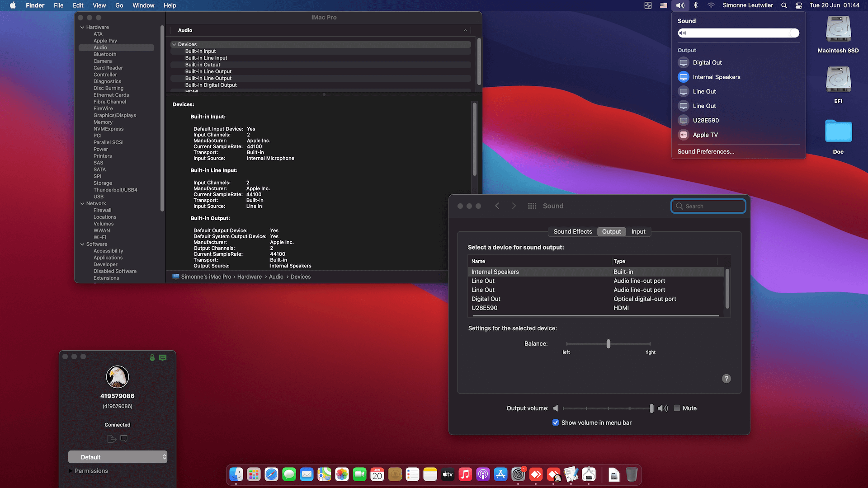Screen dimensions: 868x488
Task: Switch to the Input tab
Action: [x=638, y=231]
